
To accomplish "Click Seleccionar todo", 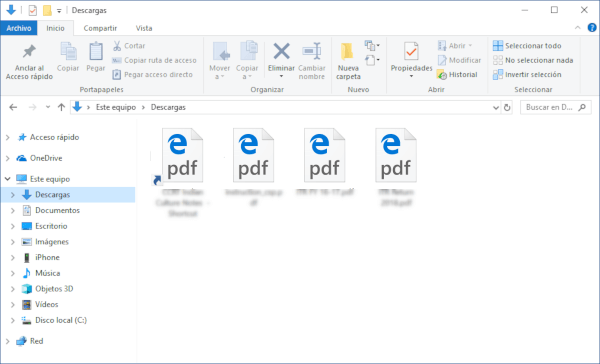I will click(527, 46).
